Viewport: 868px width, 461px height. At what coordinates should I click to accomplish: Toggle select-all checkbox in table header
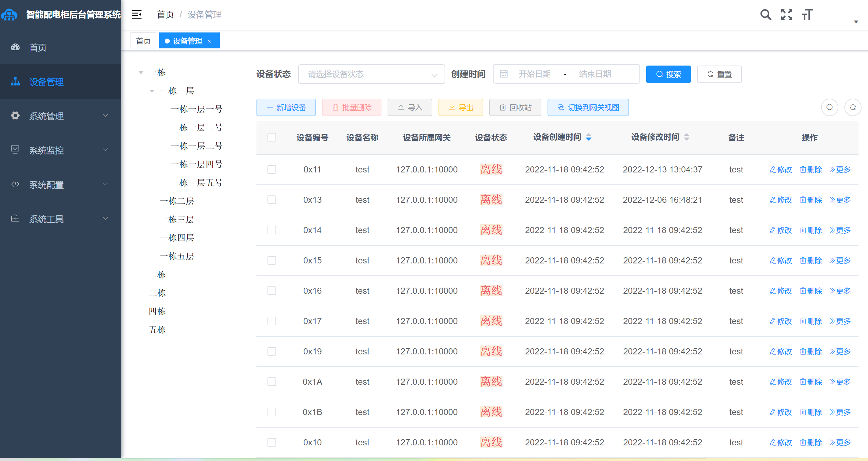(271, 137)
